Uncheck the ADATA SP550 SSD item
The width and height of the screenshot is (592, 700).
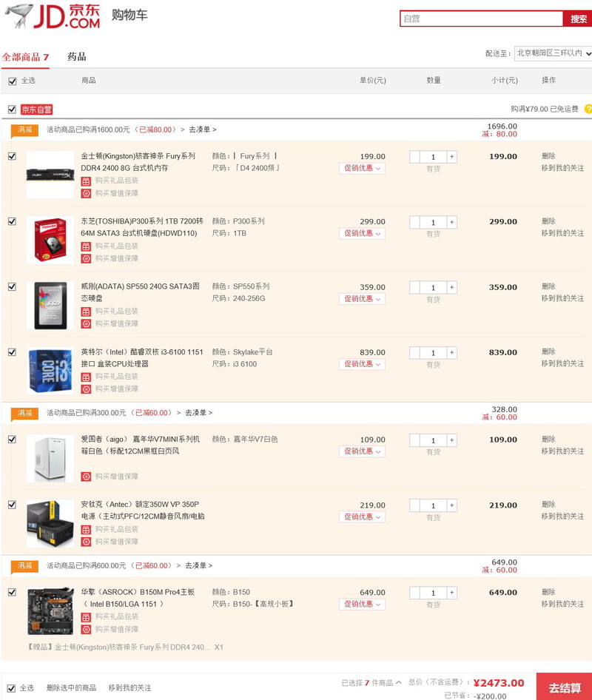point(12,286)
